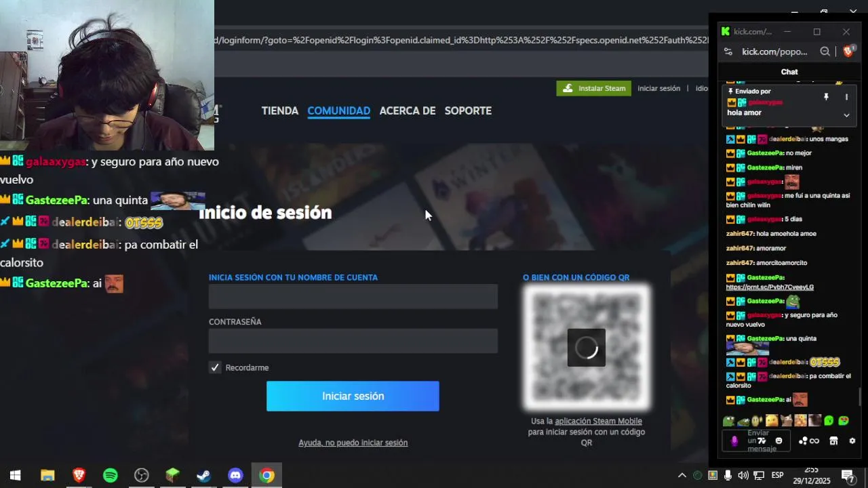The width and height of the screenshot is (868, 488).
Task: Open the ACERCA DE menu
Action: click(407, 110)
